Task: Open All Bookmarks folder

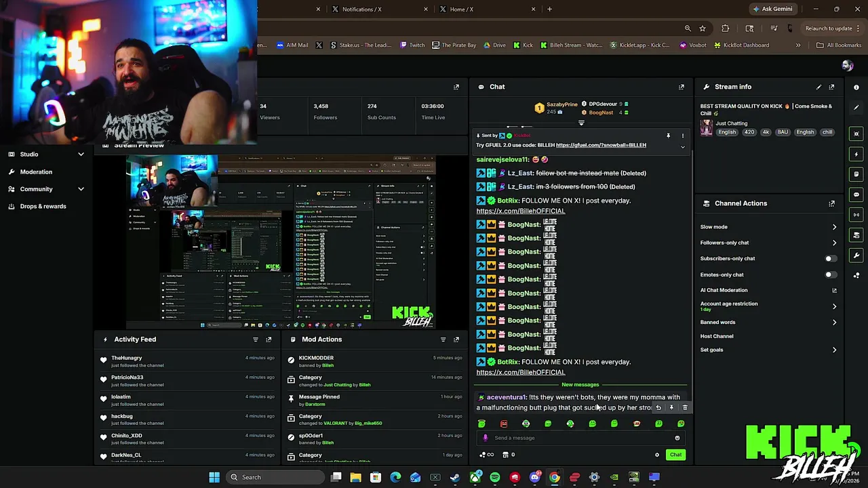Action: [839, 45]
